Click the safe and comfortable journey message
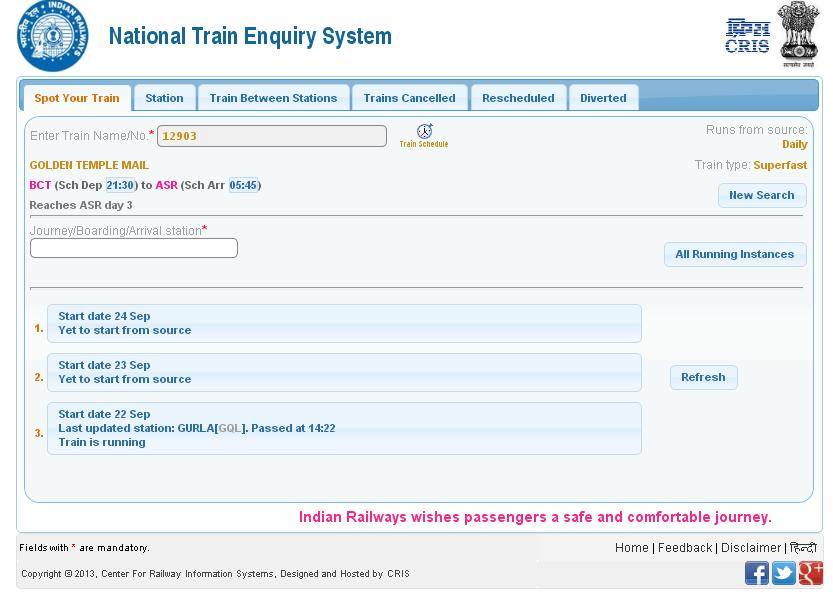This screenshot has height=600, width=833. point(535,517)
